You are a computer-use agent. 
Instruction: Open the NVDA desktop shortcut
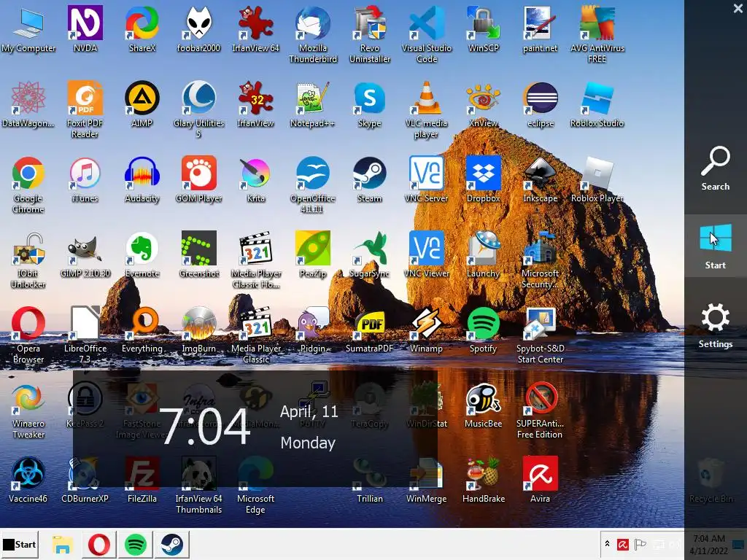tap(85, 29)
